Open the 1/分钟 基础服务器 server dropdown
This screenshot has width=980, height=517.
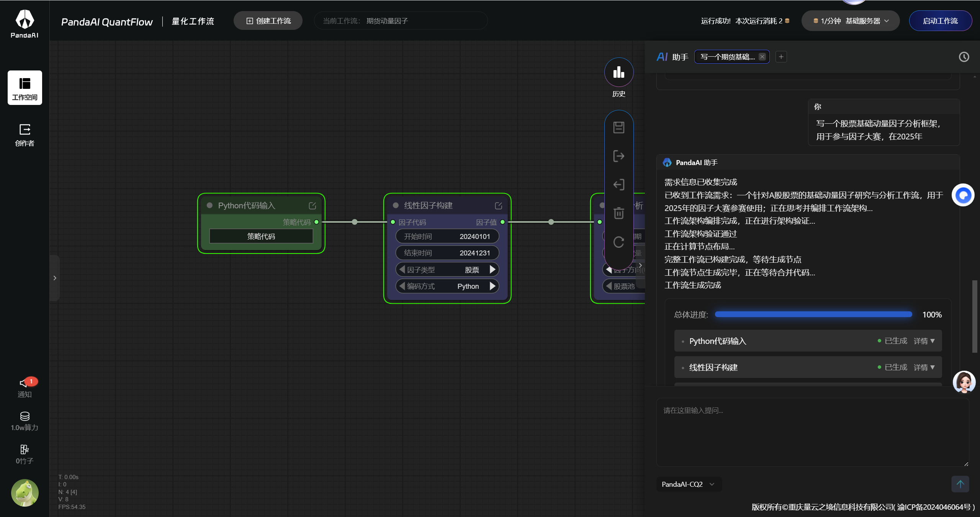click(851, 21)
